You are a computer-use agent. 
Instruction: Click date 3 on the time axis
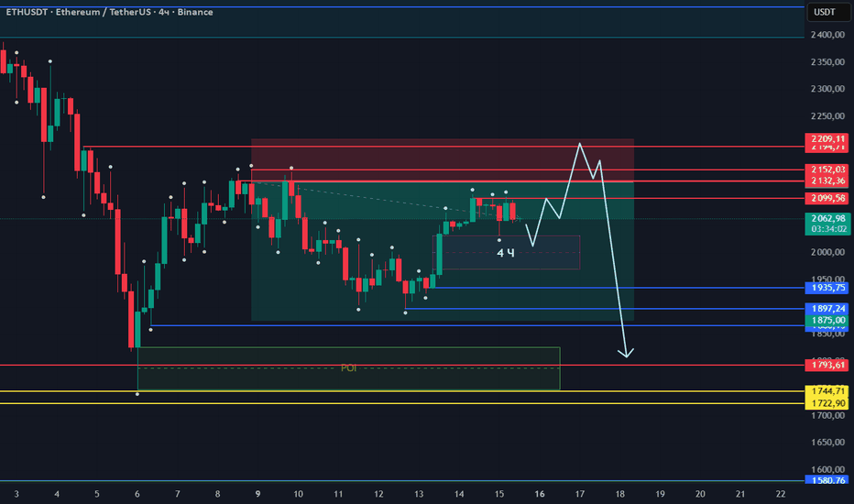point(16,494)
